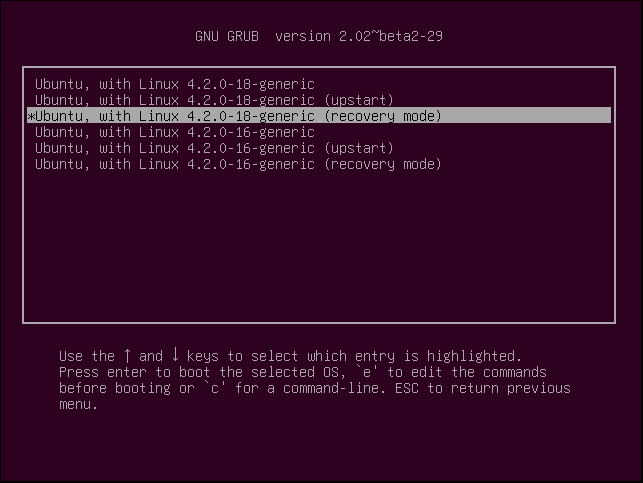Click the up arrow symbol in help text
Screen dimensions: 643x483
(x=127, y=355)
